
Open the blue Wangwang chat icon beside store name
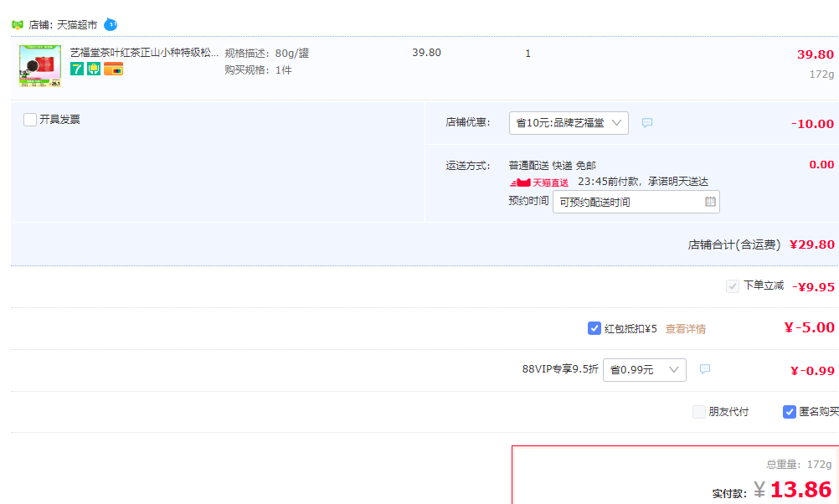[x=111, y=24]
